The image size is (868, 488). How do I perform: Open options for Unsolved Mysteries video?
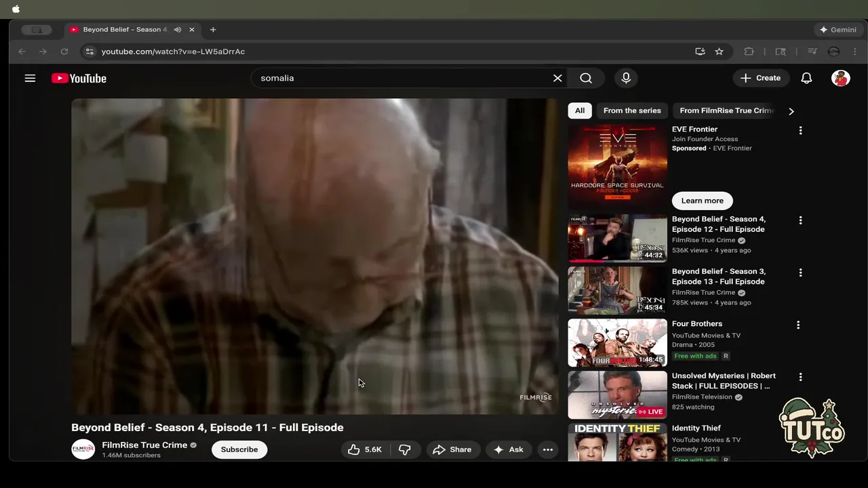800,377
